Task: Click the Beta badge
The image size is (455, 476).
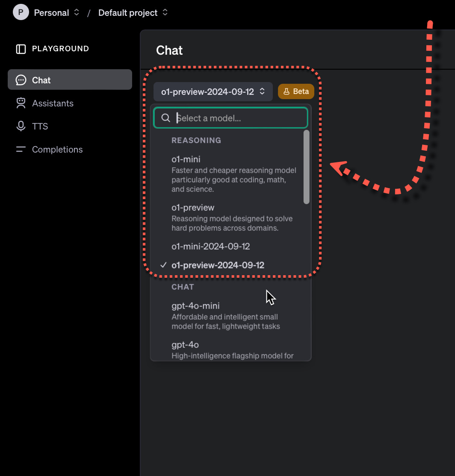Action: coord(296,92)
